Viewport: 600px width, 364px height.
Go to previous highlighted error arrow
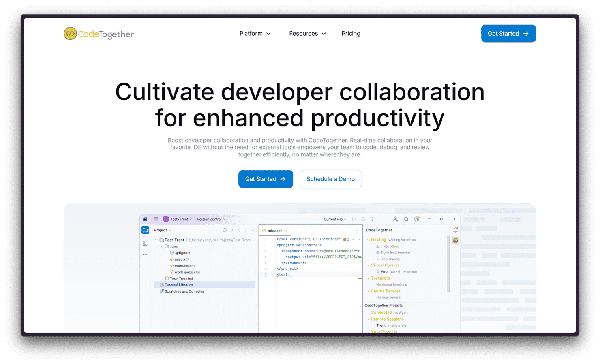tap(353, 240)
